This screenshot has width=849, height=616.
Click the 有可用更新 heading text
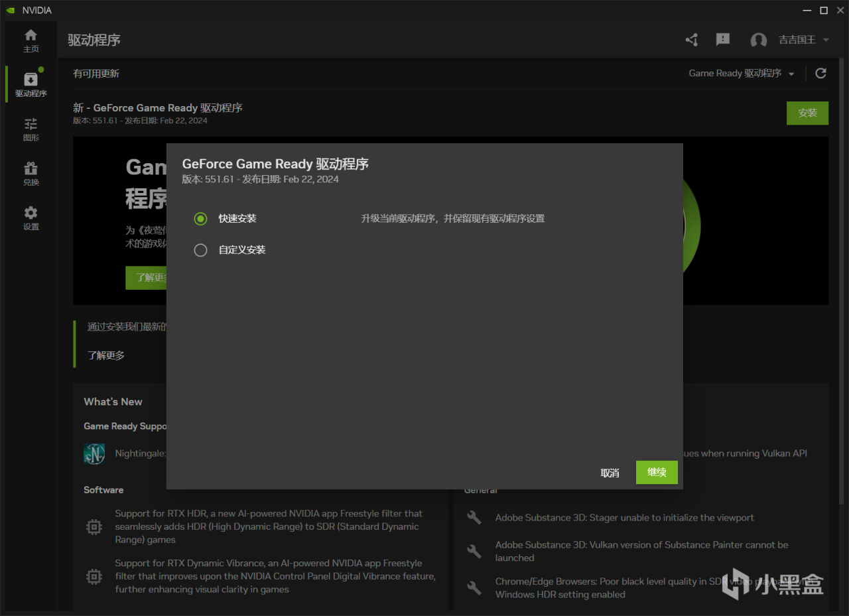(96, 74)
